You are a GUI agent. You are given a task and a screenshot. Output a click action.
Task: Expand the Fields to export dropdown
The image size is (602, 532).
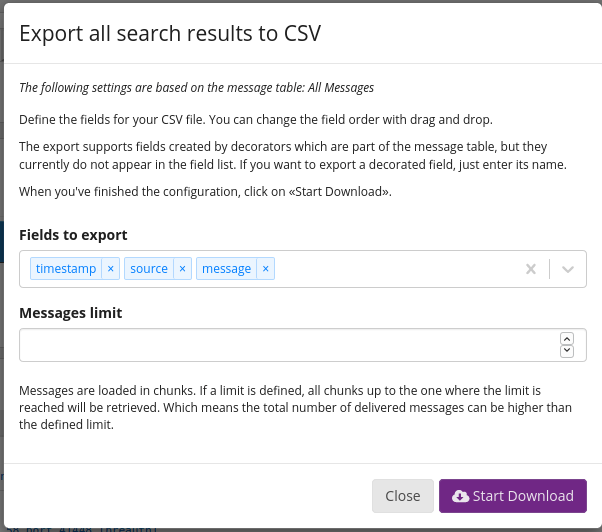coord(568,269)
